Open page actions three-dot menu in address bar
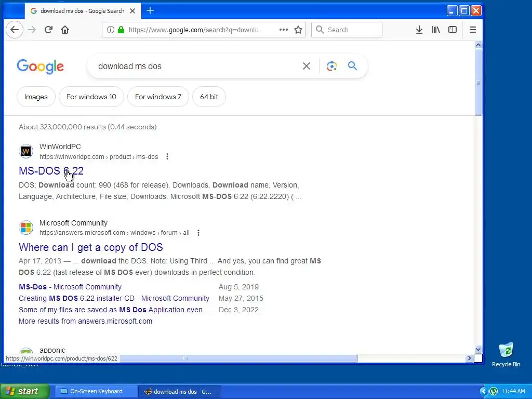The width and height of the screenshot is (532, 399). [284, 30]
